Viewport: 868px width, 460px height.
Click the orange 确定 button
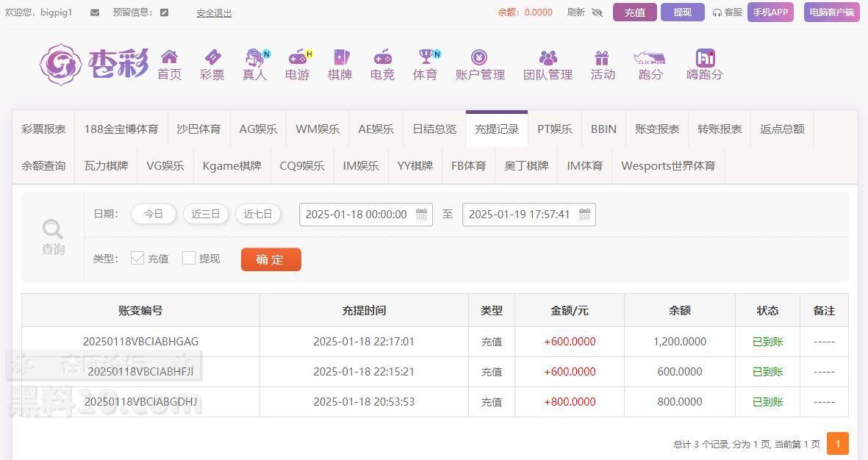coord(270,259)
